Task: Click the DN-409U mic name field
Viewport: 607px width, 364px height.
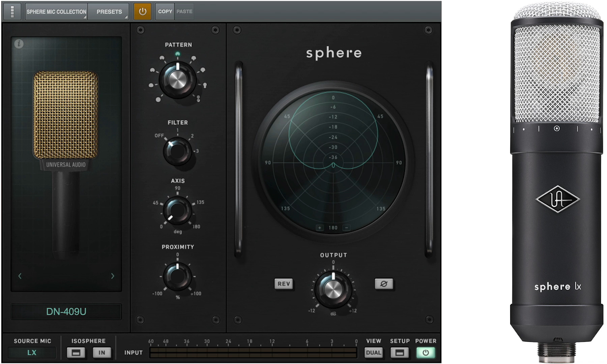Action: (66, 311)
